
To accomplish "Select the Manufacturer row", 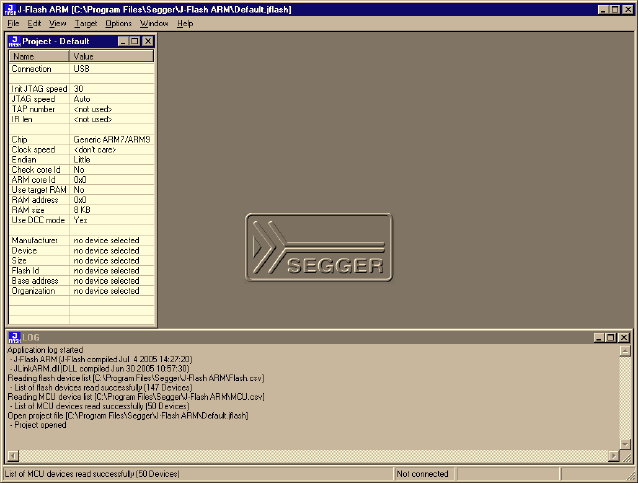I will pos(82,240).
